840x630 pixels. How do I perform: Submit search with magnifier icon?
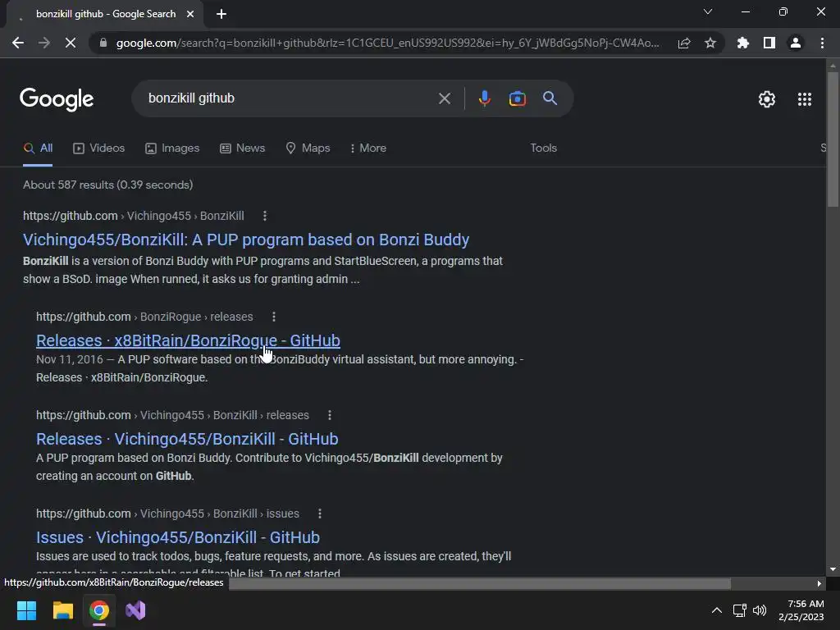[x=550, y=98]
